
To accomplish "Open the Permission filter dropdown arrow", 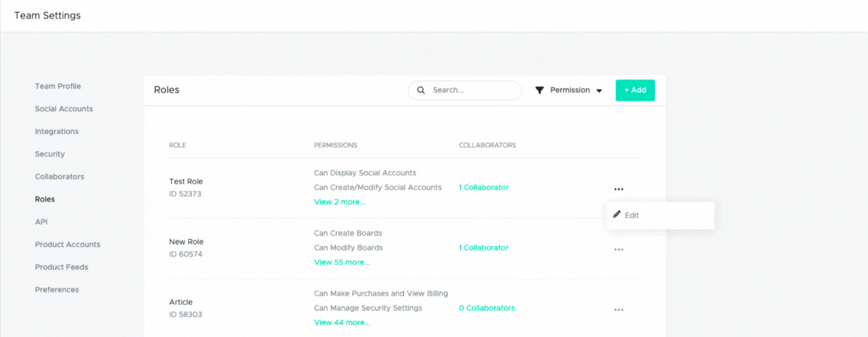I will click(x=599, y=91).
